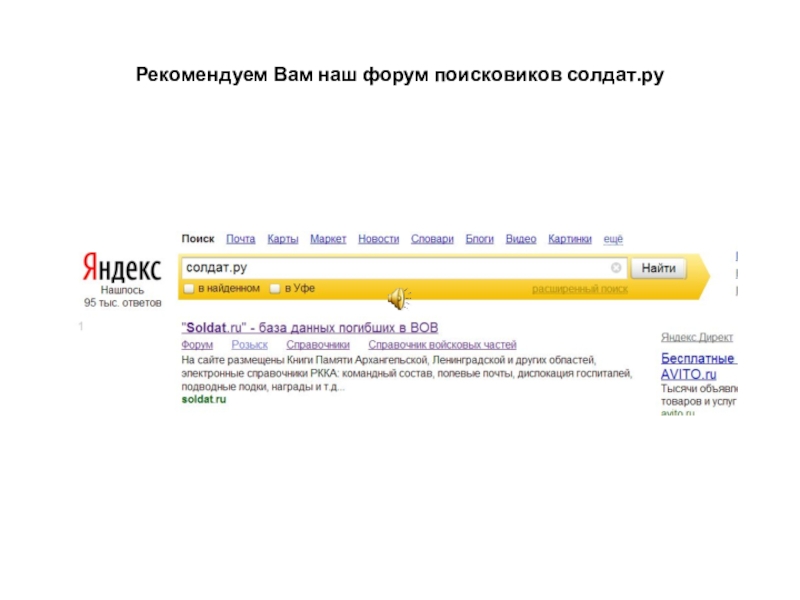Screen dimensions: 800x600
Task: Toggle the 'в Уфе' checkbox
Action: tap(275, 288)
